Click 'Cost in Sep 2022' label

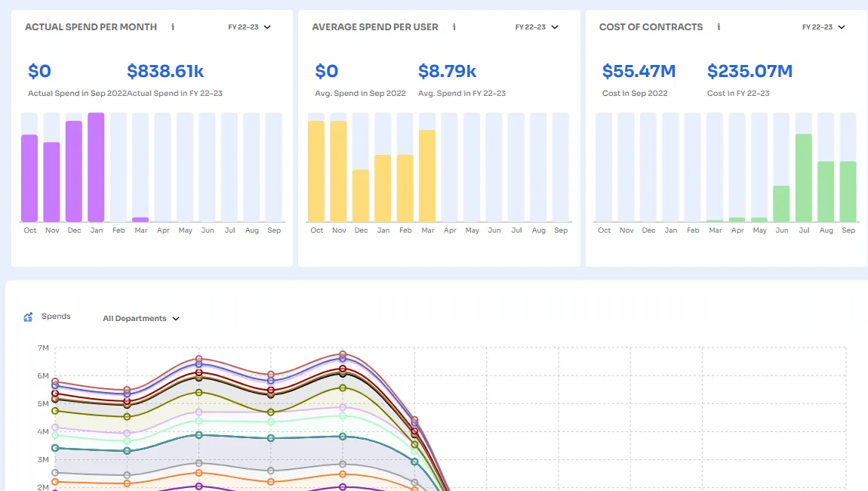tap(634, 93)
